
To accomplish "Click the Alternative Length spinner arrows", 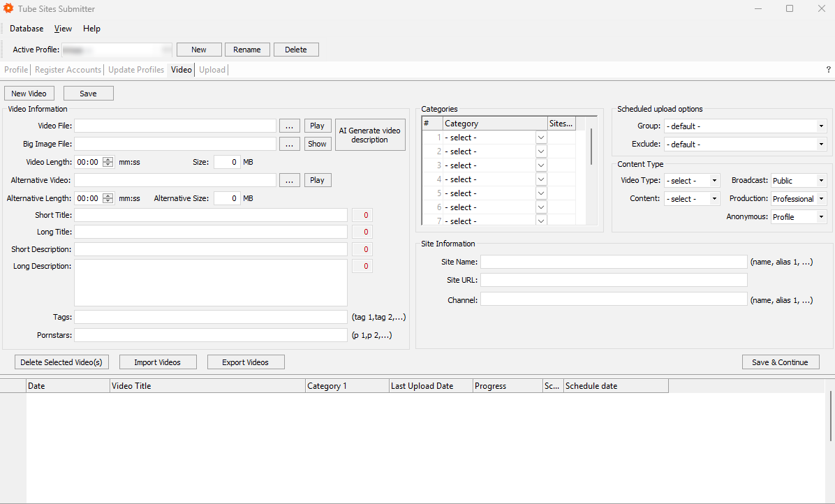I will (x=108, y=198).
